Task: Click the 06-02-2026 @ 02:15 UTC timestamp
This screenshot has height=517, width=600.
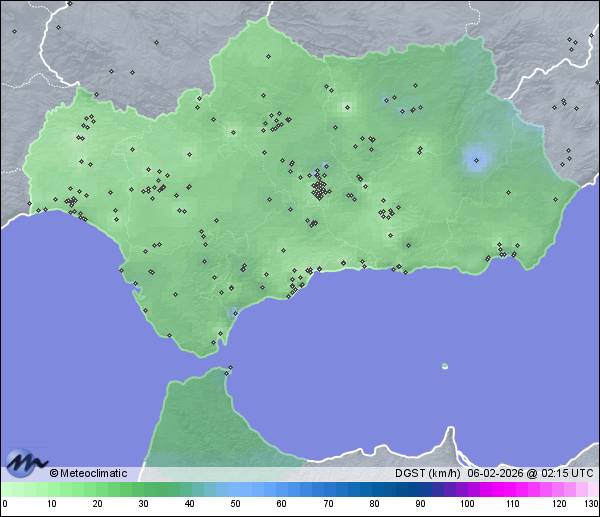Action: pos(531,474)
